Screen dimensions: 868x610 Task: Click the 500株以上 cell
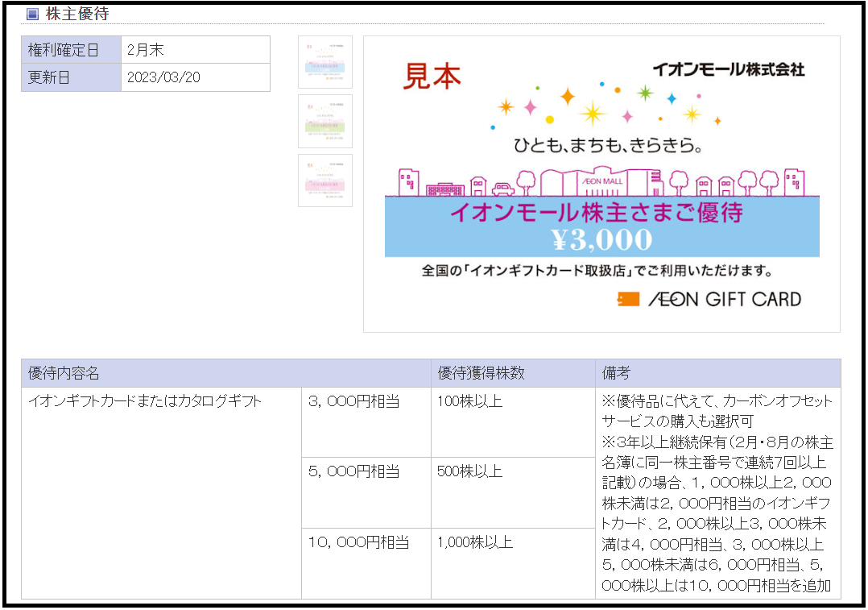[513, 492]
